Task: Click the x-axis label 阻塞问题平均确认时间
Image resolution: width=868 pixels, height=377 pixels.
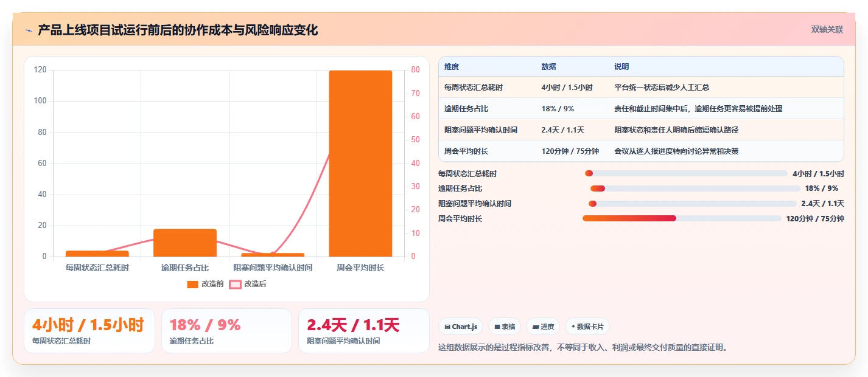Action: pyautogui.click(x=273, y=268)
